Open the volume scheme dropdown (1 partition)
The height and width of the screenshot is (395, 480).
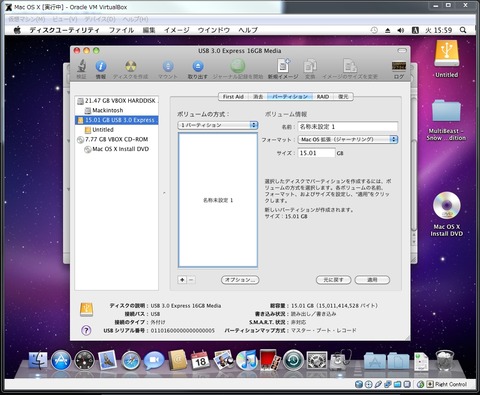coord(218,125)
